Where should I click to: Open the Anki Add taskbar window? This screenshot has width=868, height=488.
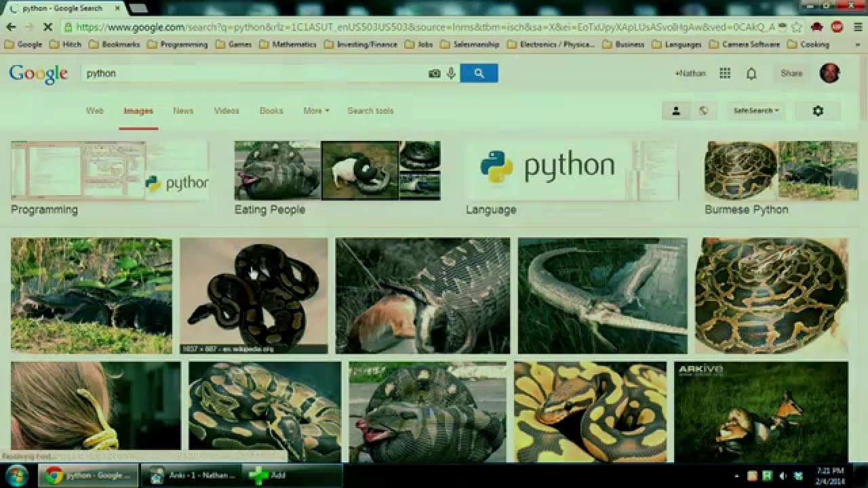[x=293, y=475]
